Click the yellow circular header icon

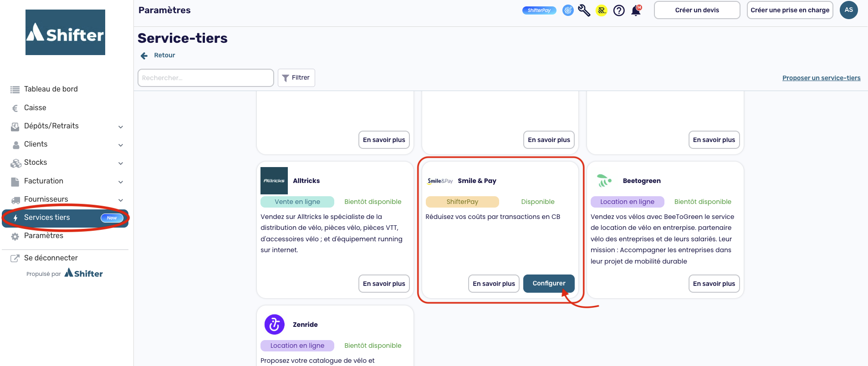602,10
